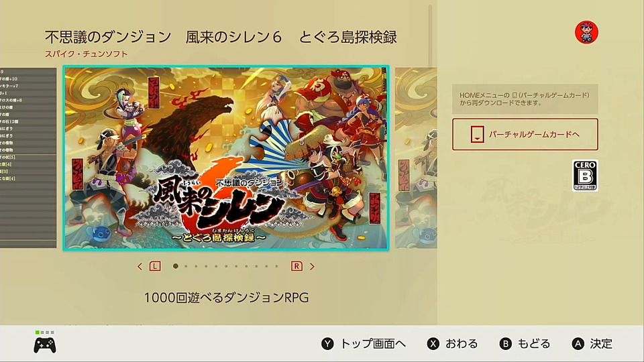Viewport: 644px width, 362px height.
Task: Open the highlighted Shiren 6 key art thumbnail
Action: click(226, 158)
